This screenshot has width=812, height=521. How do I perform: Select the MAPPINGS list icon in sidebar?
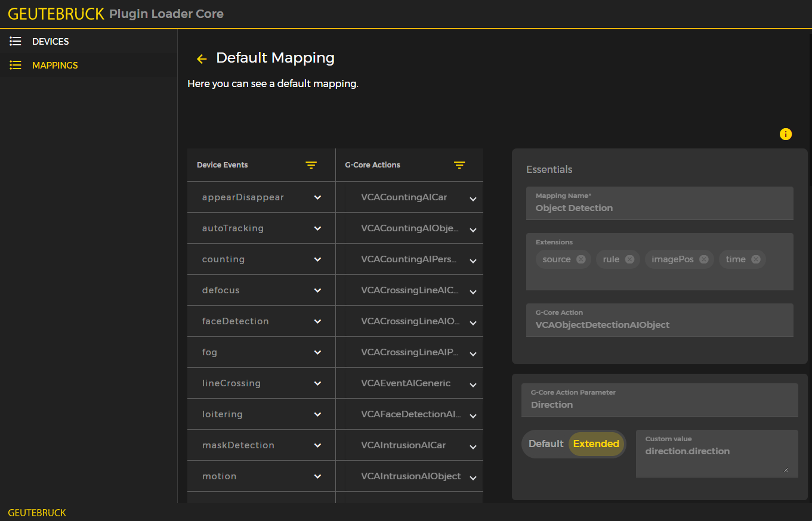pos(15,65)
